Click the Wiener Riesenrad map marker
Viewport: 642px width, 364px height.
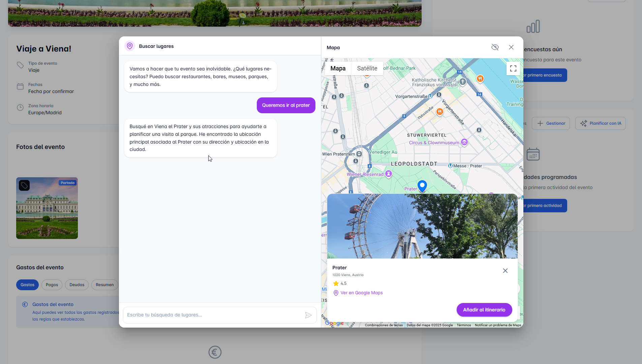(x=389, y=174)
